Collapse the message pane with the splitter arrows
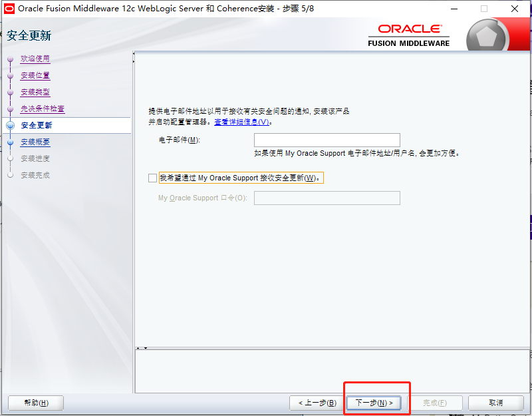Screen dimensions: 532x416 pos(146,348)
